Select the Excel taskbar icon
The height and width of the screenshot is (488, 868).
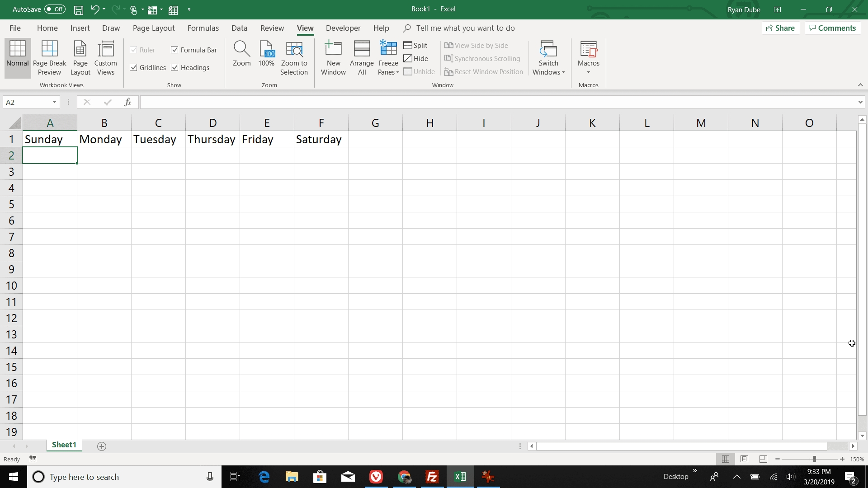click(460, 476)
